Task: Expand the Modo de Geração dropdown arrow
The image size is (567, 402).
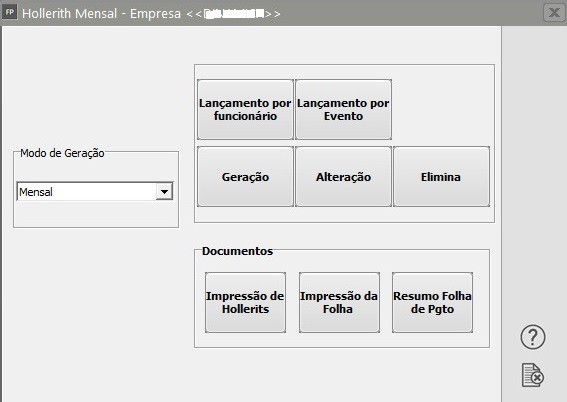Action: (x=164, y=192)
